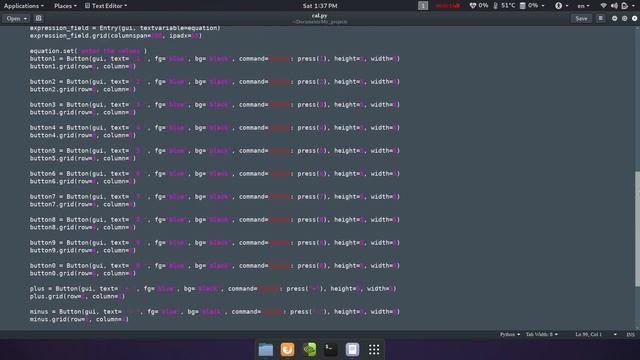Click the volume speaker icon
This screenshot has height=360, width=640.
click(614, 6)
